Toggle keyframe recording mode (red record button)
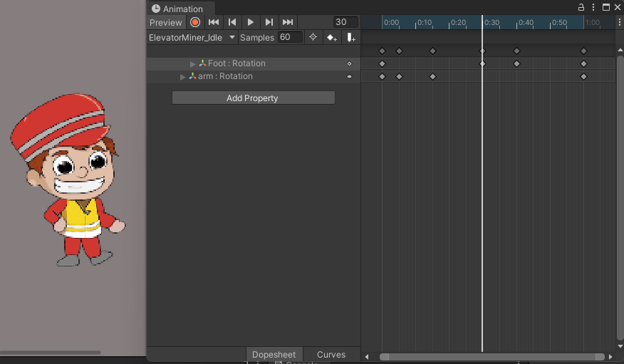Screen dimensions: 624x364 coord(195,22)
